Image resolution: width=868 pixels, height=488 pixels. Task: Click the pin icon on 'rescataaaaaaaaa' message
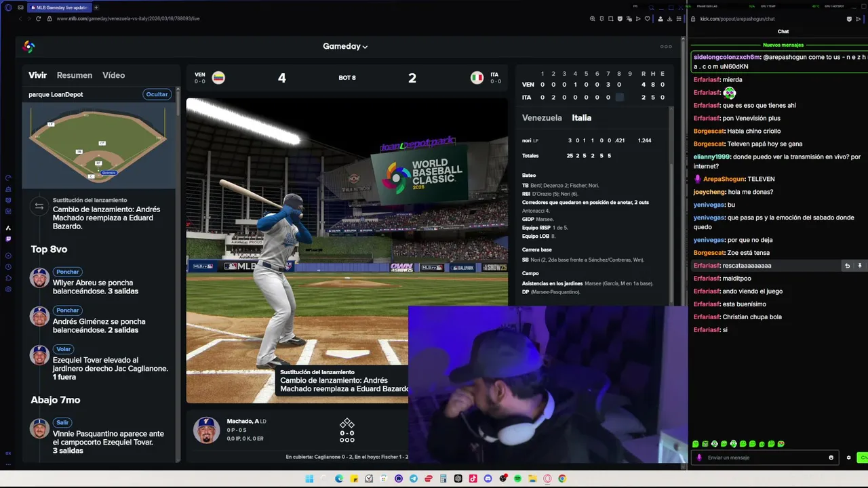[859, 266]
